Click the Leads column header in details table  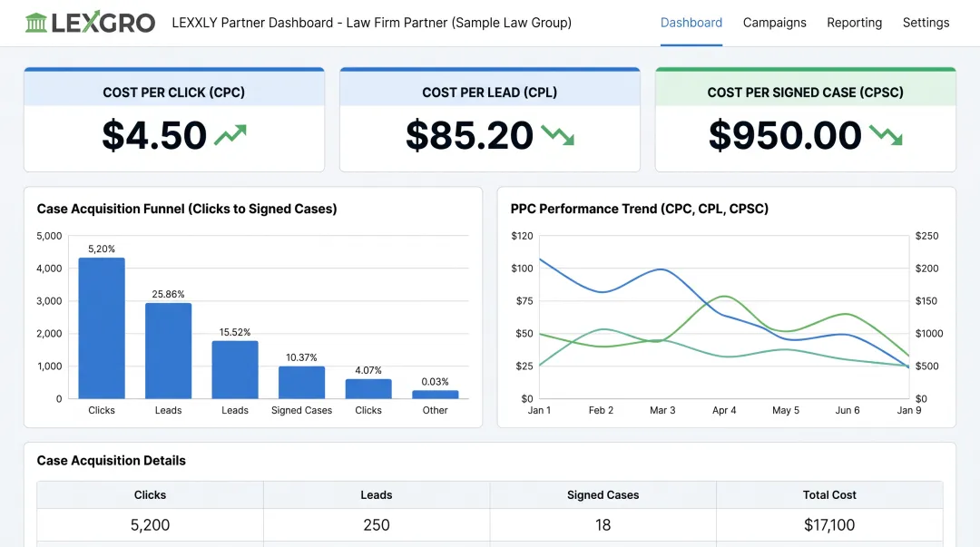point(377,495)
